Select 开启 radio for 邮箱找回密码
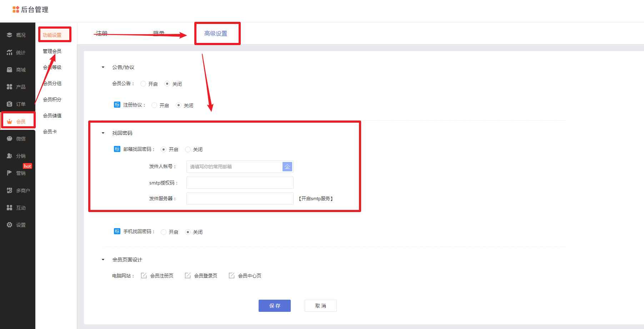The width and height of the screenshot is (644, 329). pos(164,149)
